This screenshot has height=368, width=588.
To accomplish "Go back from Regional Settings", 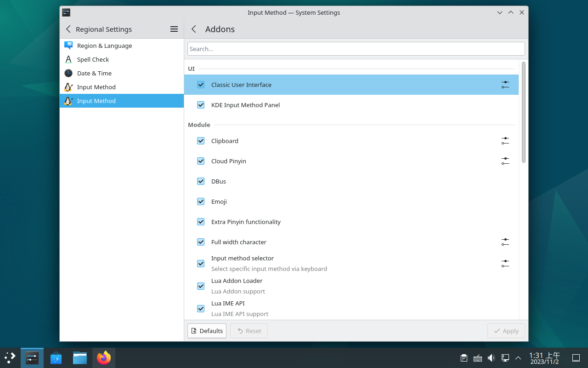I will click(68, 29).
